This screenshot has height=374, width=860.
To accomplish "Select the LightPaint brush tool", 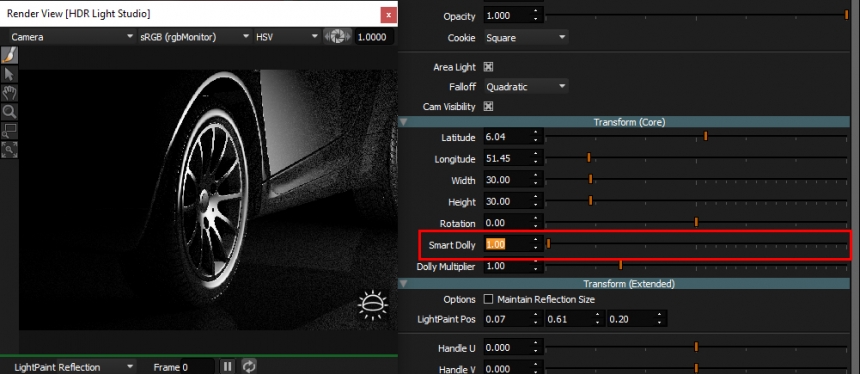I will click(x=9, y=55).
